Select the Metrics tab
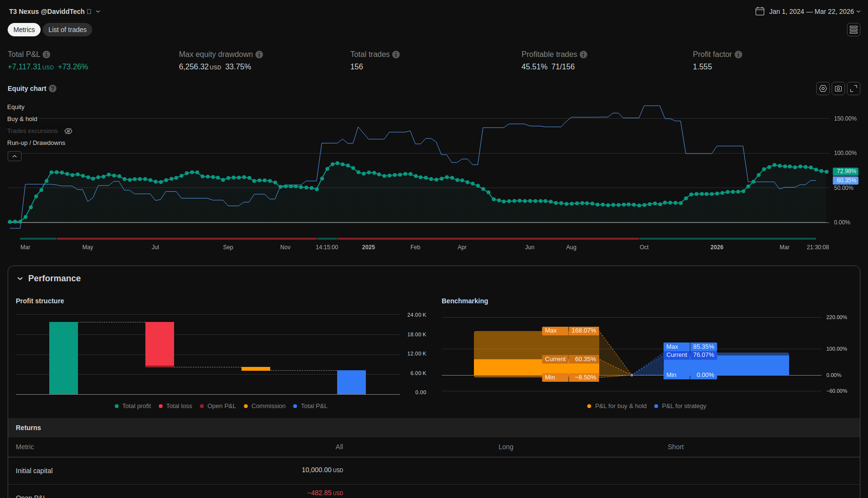 24,30
